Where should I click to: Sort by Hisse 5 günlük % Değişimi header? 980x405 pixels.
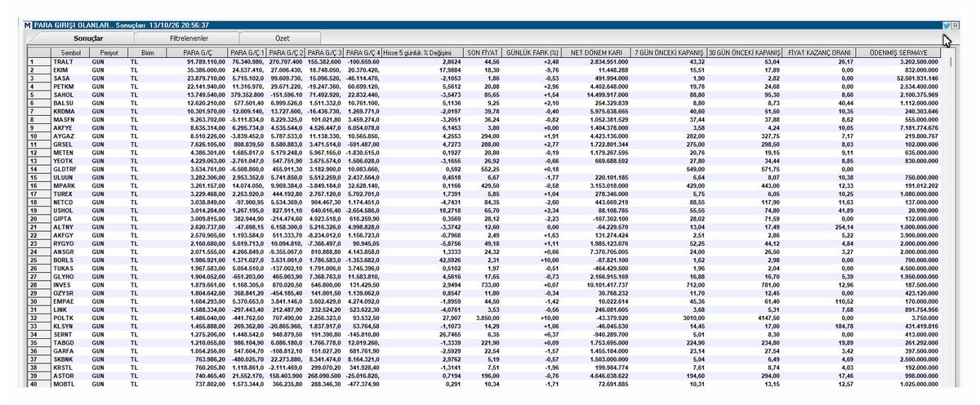pos(424,51)
